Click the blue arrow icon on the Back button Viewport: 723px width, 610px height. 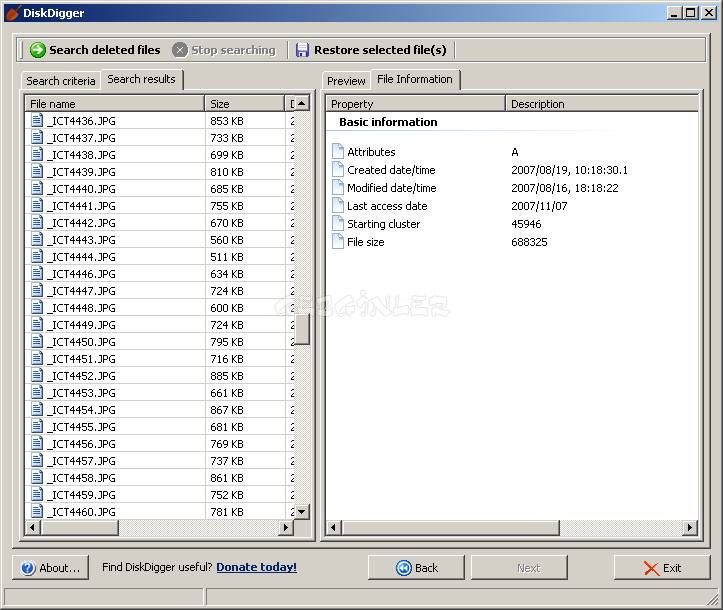(404, 568)
